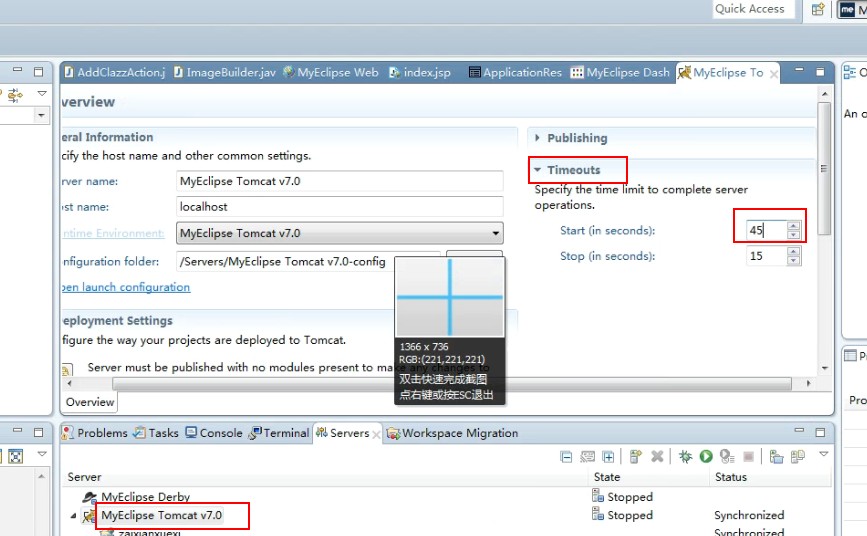Start the server in profile mode

pyautogui.click(x=727, y=457)
